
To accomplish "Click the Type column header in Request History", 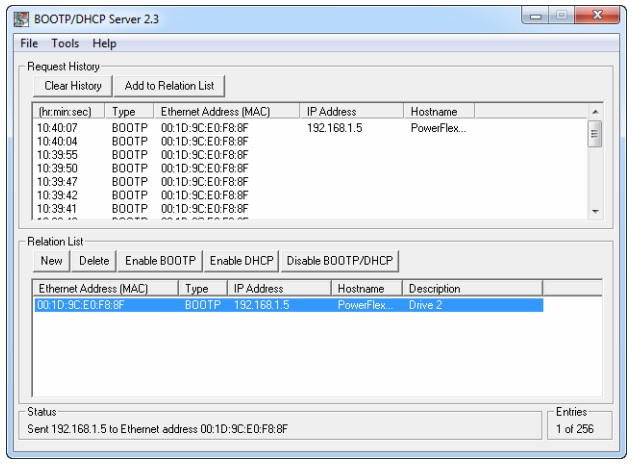I will (x=129, y=112).
